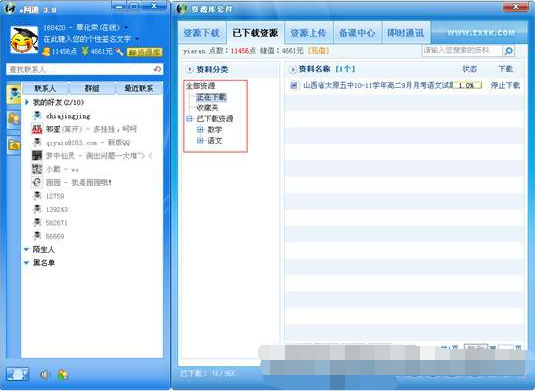Click the refresh arrow in contact search box

[157, 69]
